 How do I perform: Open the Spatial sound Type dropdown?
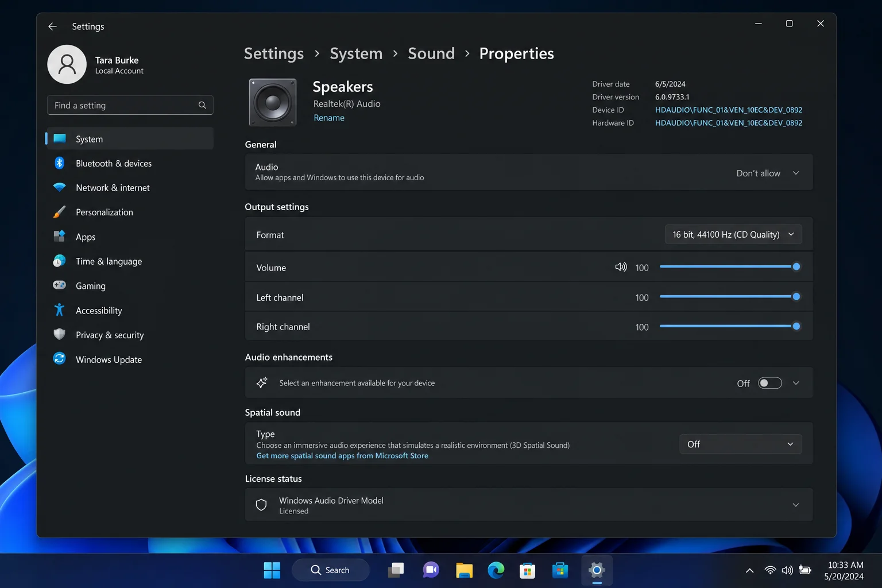click(741, 444)
